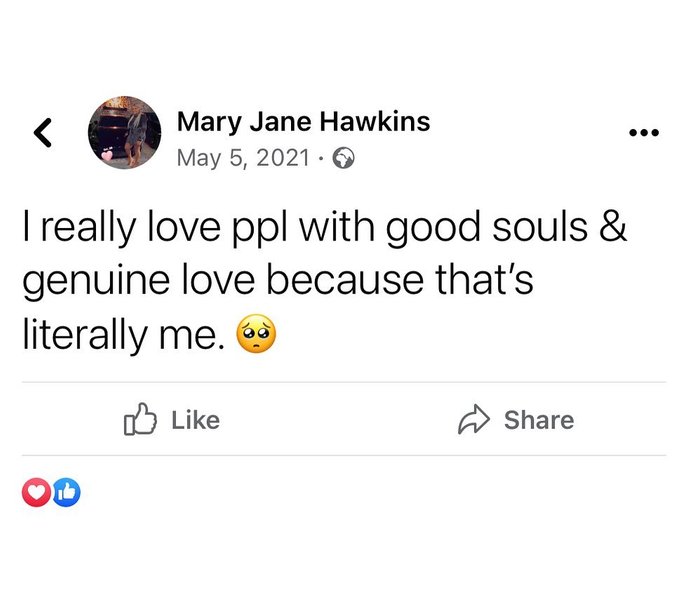Click the May 5, 2021 post date

tap(243, 158)
